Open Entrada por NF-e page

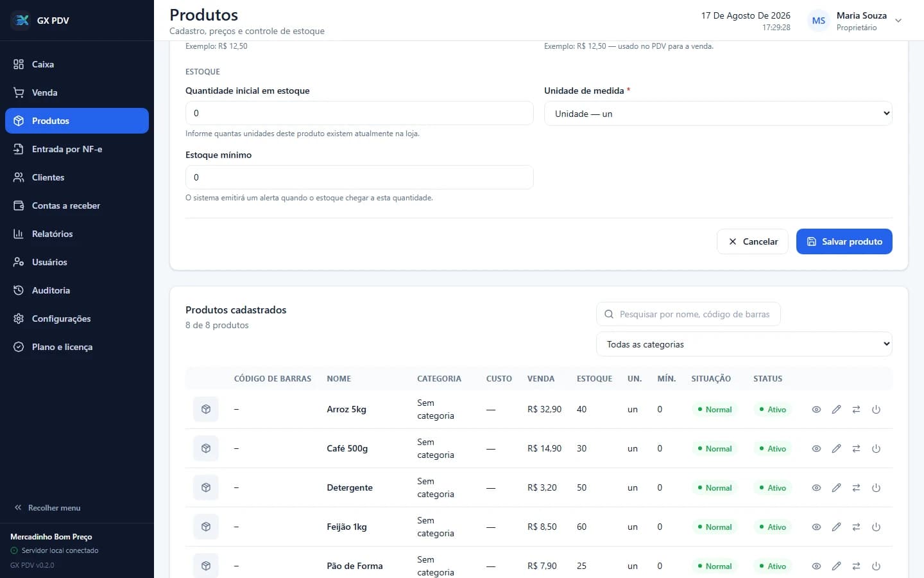point(77,149)
